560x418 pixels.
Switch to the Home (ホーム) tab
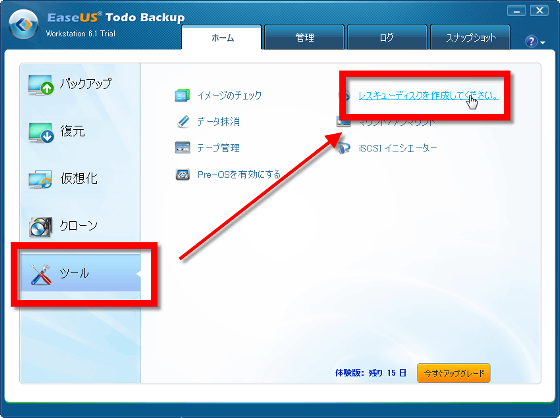222,38
